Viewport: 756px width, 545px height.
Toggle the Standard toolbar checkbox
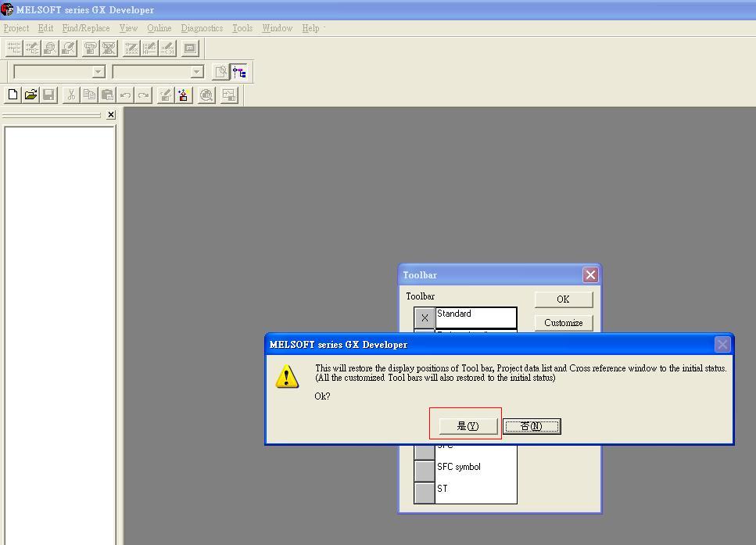point(424,317)
